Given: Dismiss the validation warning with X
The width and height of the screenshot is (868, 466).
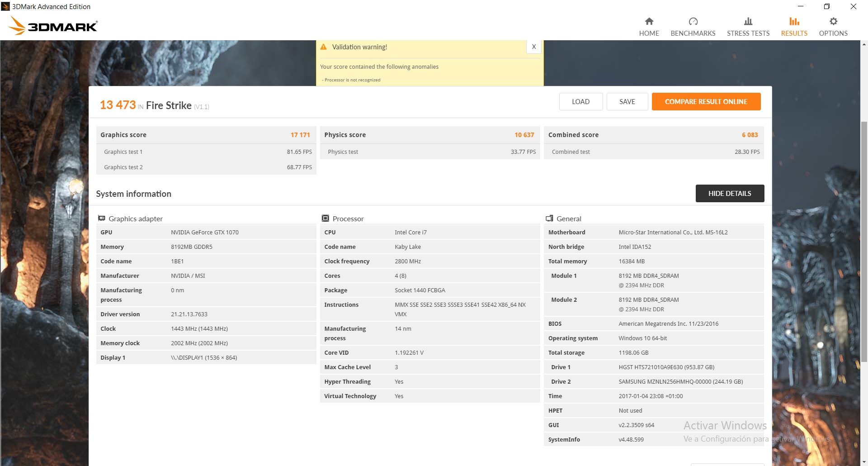Looking at the screenshot, I should coord(534,47).
